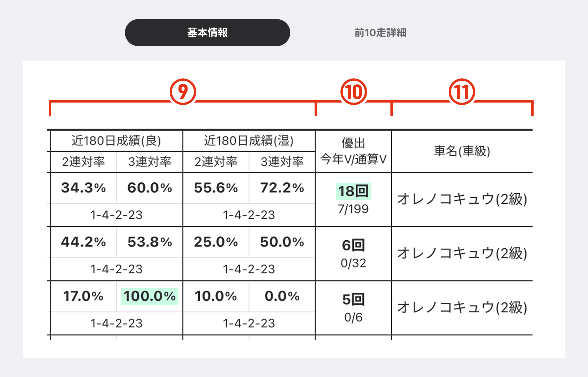Click the 7/199 victories value
This screenshot has height=377, width=588.
[353, 209]
